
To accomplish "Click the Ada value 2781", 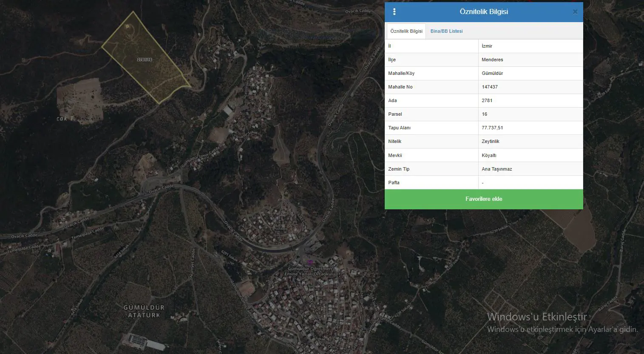I will 487,100.
